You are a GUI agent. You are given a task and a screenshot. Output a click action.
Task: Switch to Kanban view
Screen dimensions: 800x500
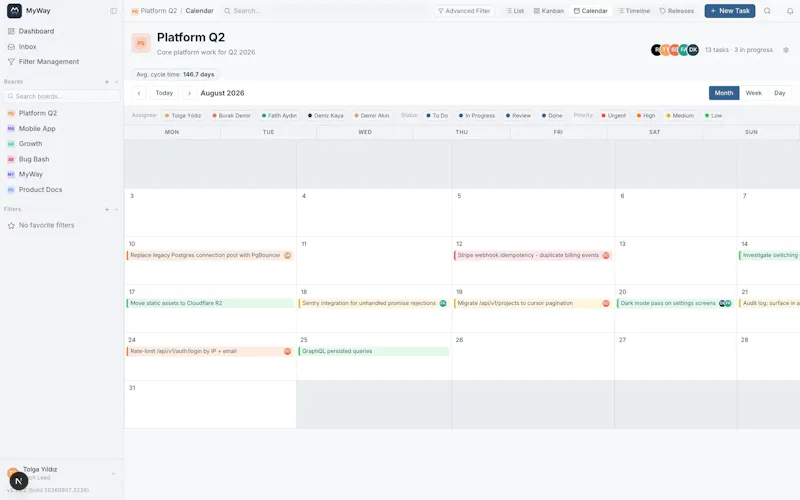point(548,11)
